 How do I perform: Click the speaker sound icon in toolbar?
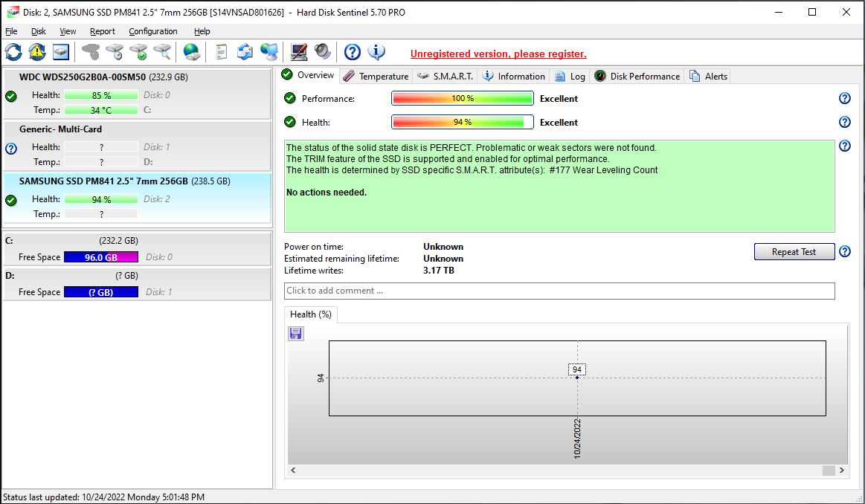(x=322, y=52)
